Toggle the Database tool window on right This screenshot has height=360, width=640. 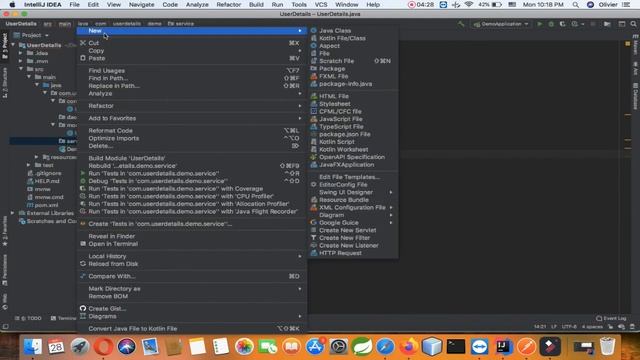[636, 96]
